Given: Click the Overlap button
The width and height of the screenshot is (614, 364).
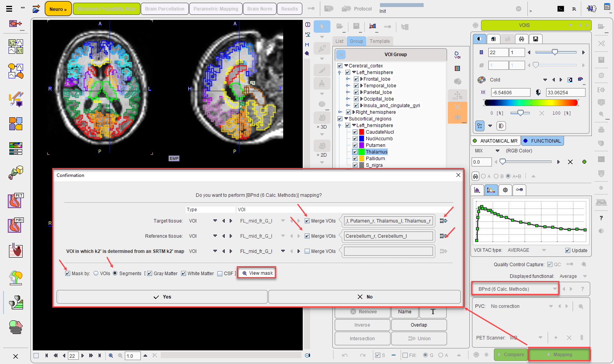Looking at the screenshot, I should pyautogui.click(x=419, y=325).
